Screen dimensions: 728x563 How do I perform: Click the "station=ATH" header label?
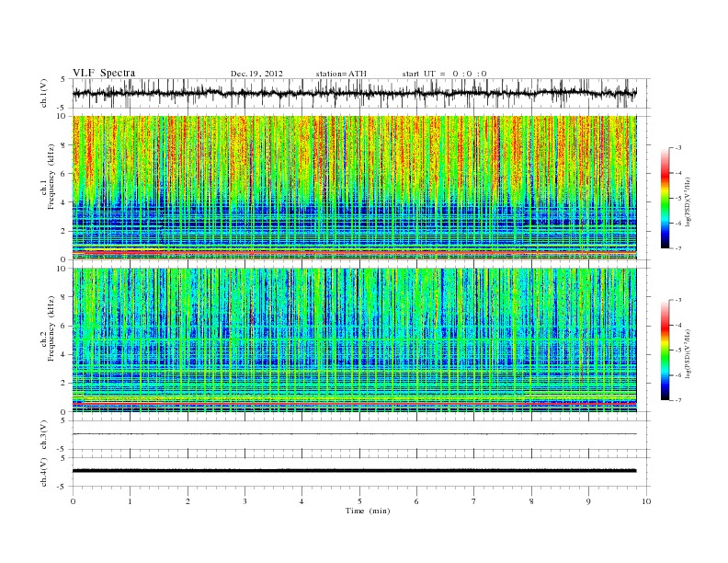(341, 74)
